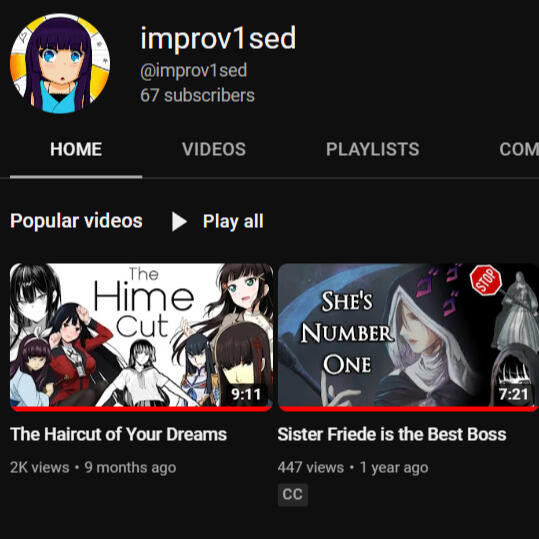Click the Play all triangle icon

tap(179, 221)
